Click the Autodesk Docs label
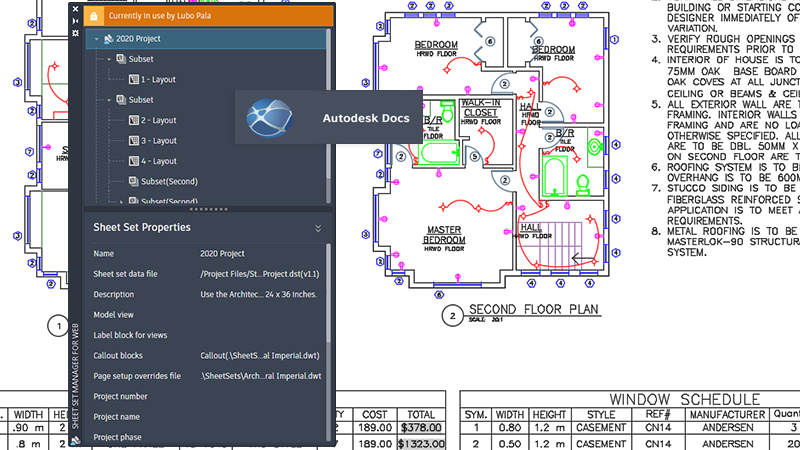800x450 pixels. click(x=366, y=118)
